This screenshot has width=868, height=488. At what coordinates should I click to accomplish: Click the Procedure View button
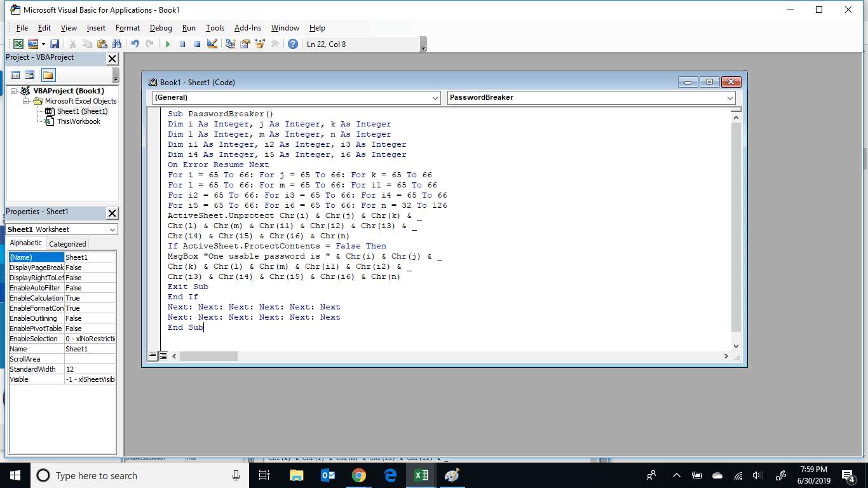point(153,356)
